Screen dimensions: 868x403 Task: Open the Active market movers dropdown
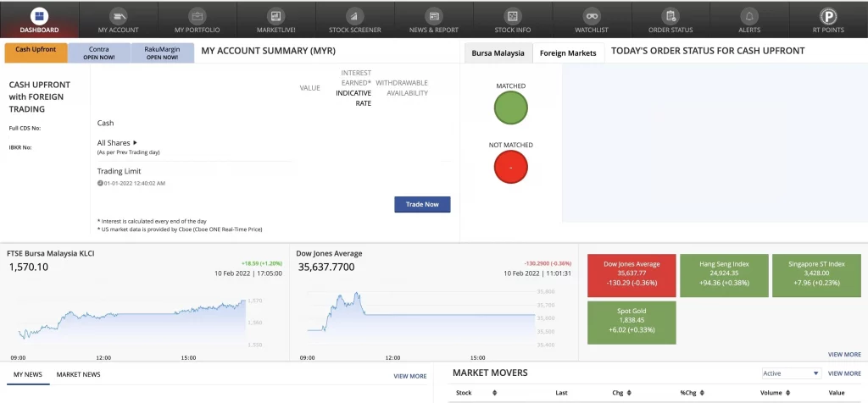click(791, 373)
